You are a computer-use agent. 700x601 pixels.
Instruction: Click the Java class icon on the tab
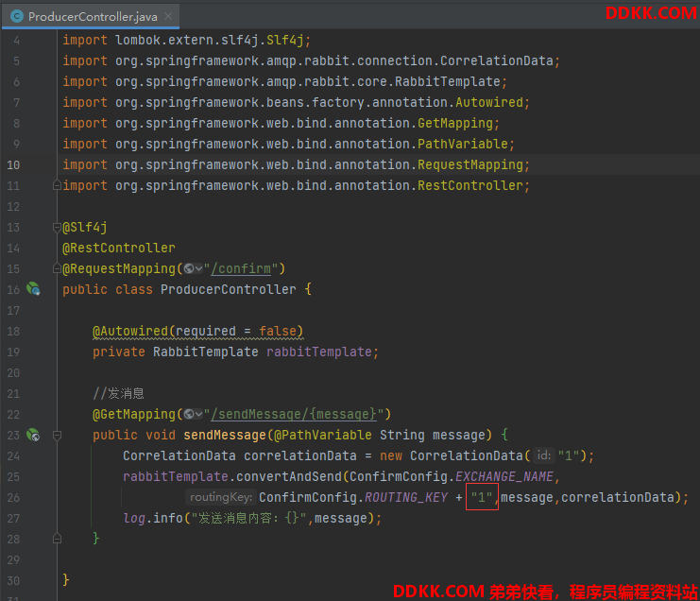[x=17, y=16]
